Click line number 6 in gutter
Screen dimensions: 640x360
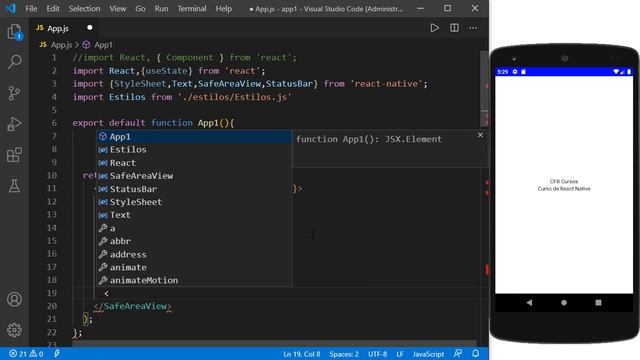(x=54, y=123)
